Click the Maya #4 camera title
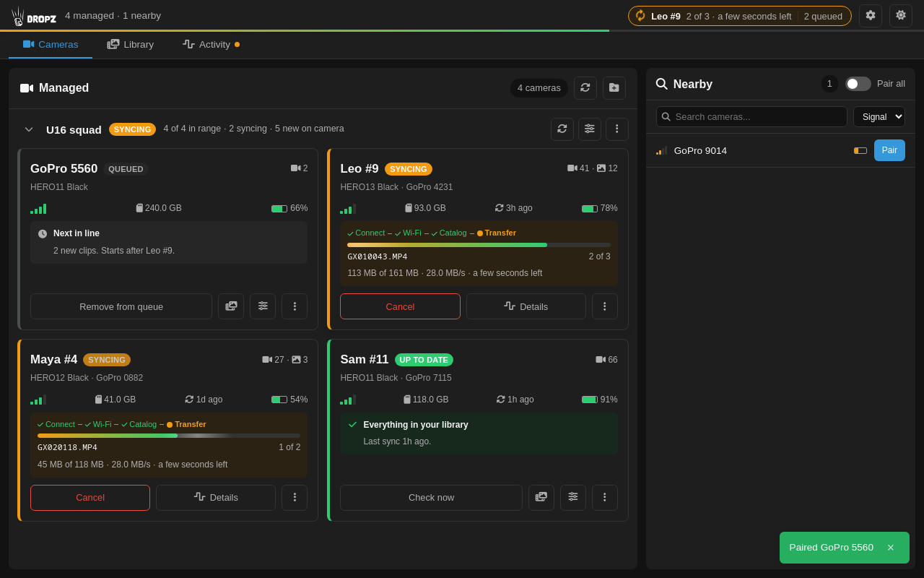The width and height of the screenshot is (924, 578). 53,360
